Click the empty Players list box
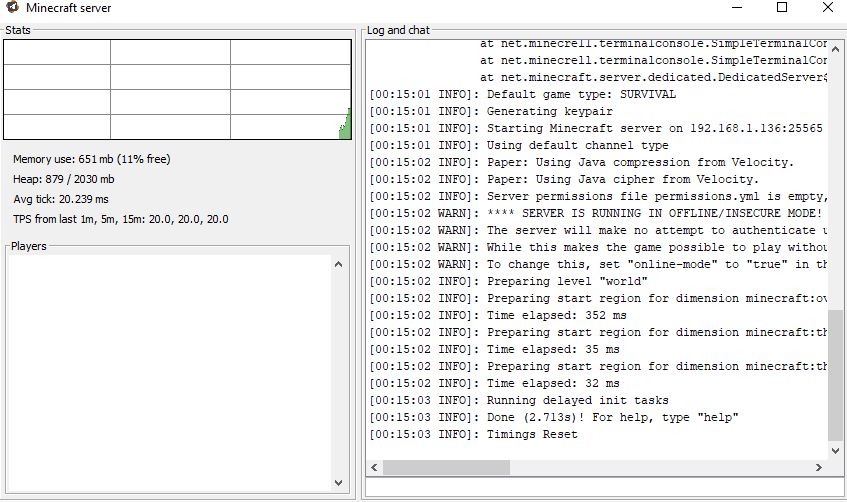Viewport: 847px width, 502px height. pyautogui.click(x=170, y=373)
